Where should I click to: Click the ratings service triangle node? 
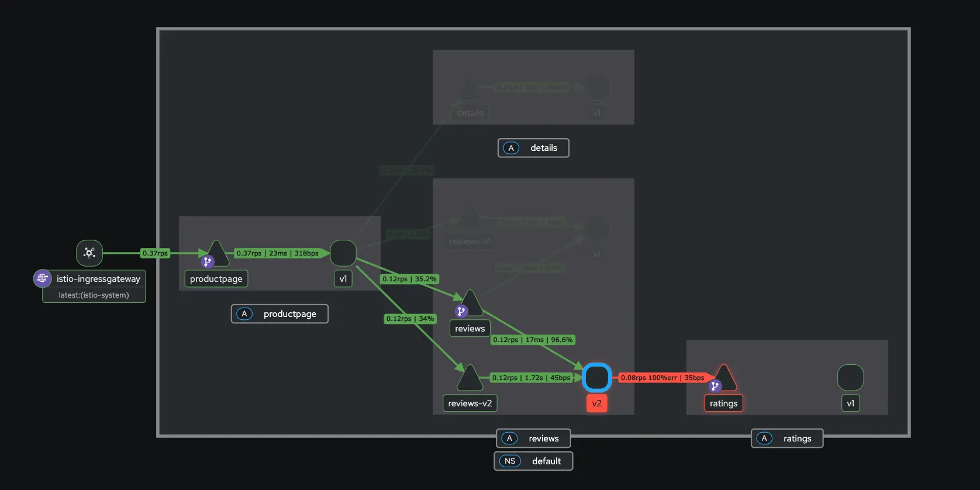point(724,378)
